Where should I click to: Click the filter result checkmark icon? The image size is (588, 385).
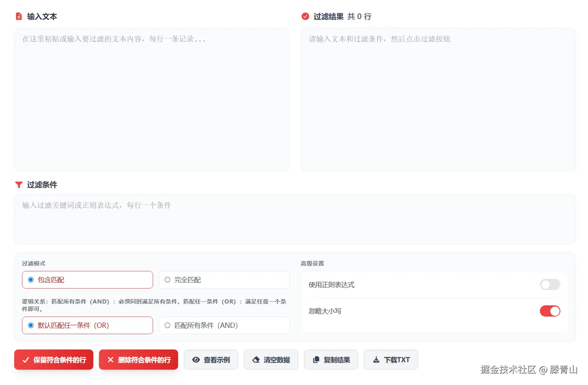tap(305, 16)
